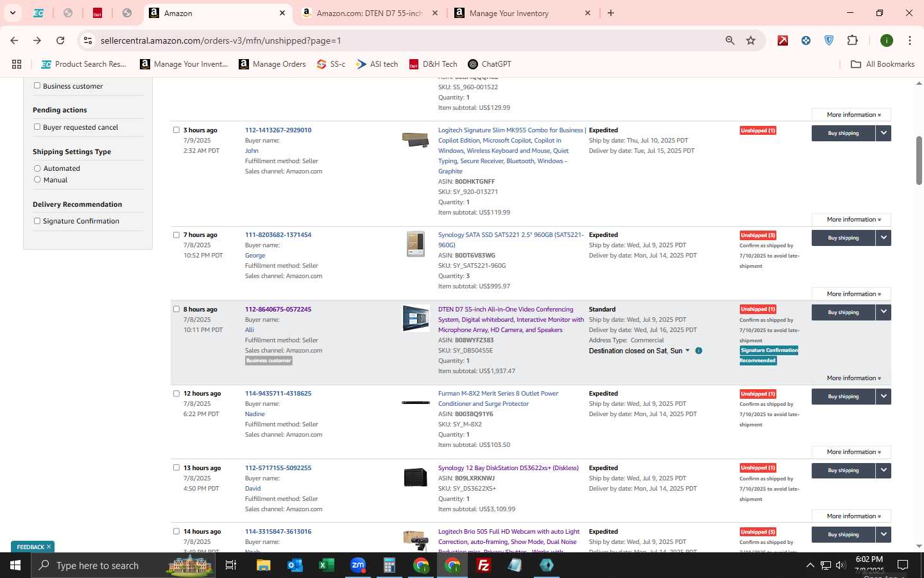Open SS-c bookmark
924x578 pixels.
331,64
